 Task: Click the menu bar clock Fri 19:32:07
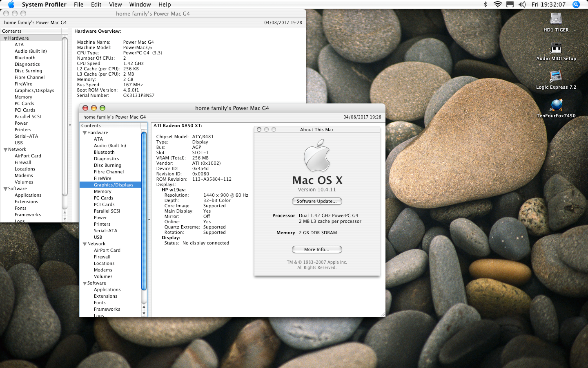548,4
